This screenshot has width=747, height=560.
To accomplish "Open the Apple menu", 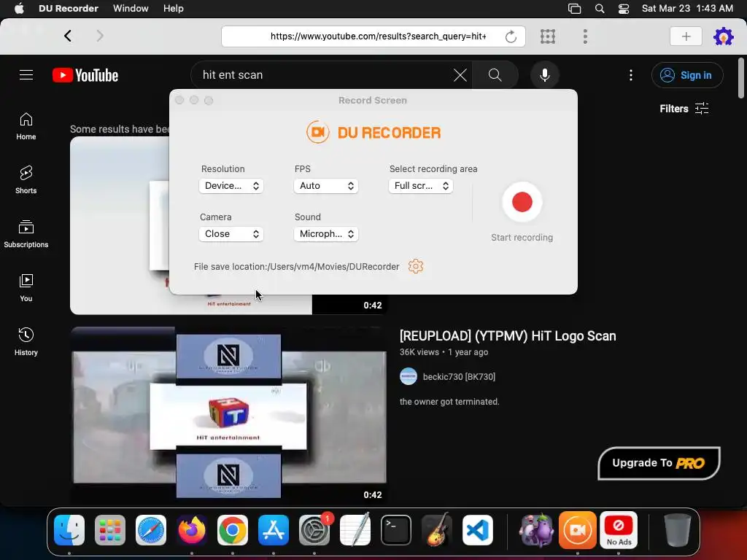I will tap(19, 8).
